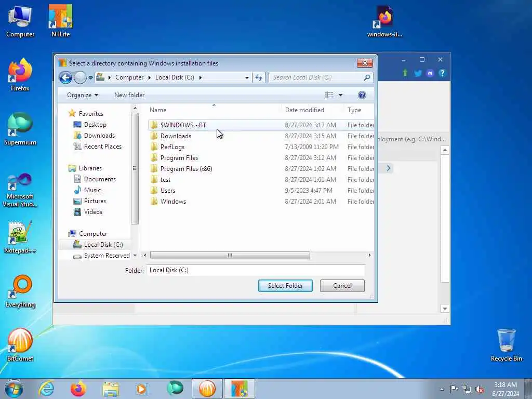
Task: Click the muted volume tray icon
Action: pos(480,389)
